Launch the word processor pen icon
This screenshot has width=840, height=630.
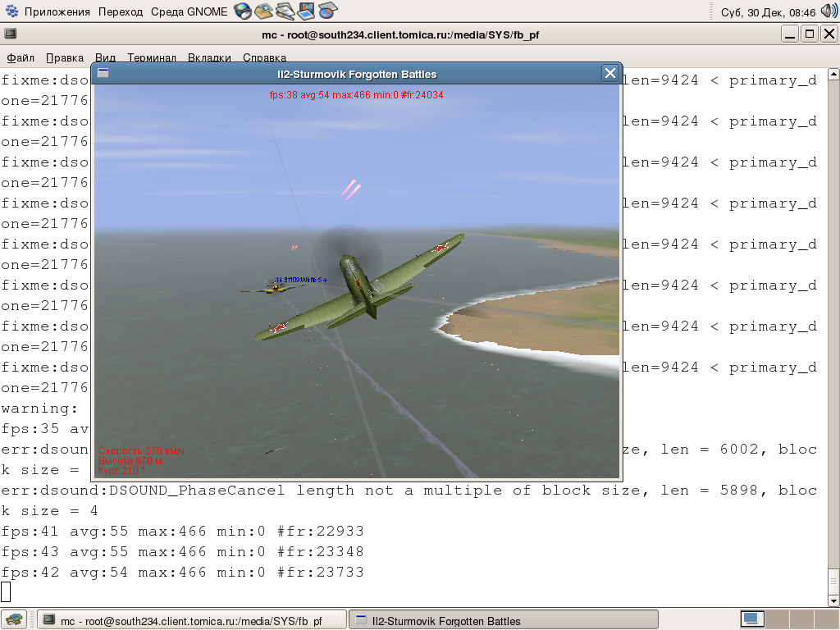click(285, 11)
